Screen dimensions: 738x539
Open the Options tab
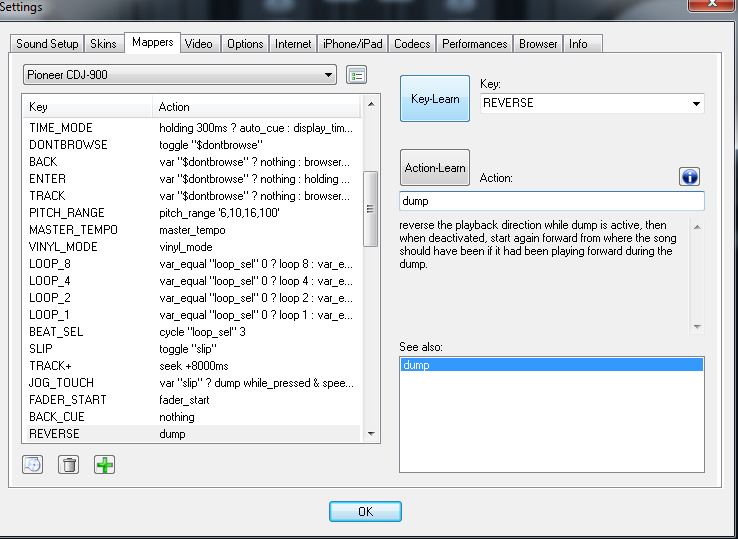pyautogui.click(x=245, y=44)
